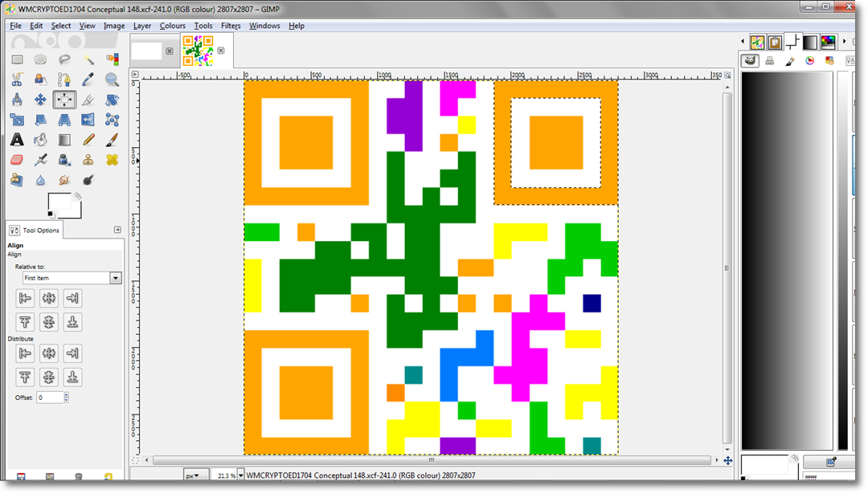The image size is (868, 494).
Task: Open the Layer menu
Action: 141,26
